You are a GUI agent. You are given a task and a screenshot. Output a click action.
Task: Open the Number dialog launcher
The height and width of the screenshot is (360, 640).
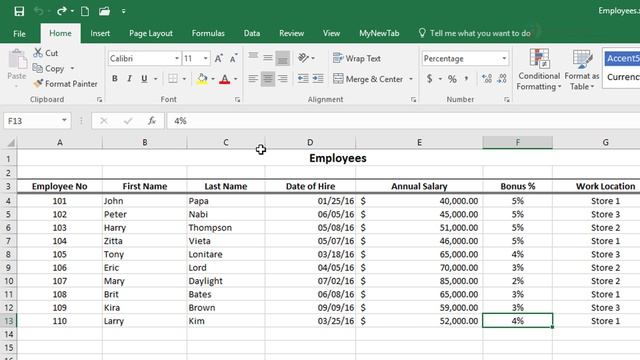tap(507, 100)
